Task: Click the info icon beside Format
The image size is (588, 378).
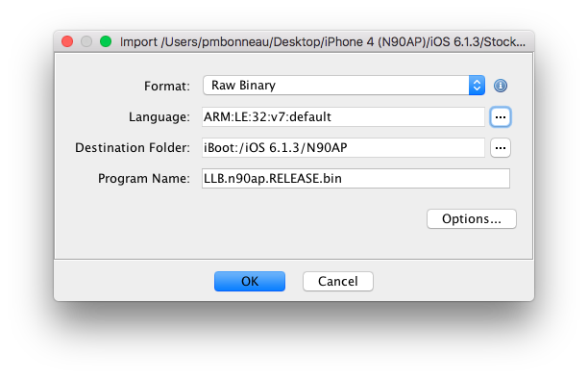Action: (501, 86)
